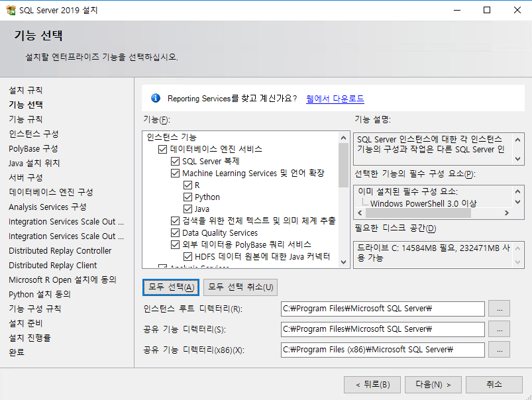The image size is (532, 400).
Task: Maximize the SQL Server 2019 설치 window
Action: pyautogui.click(x=487, y=10)
